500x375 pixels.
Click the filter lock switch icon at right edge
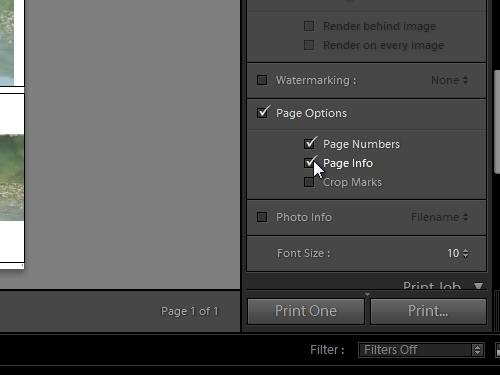(498, 350)
